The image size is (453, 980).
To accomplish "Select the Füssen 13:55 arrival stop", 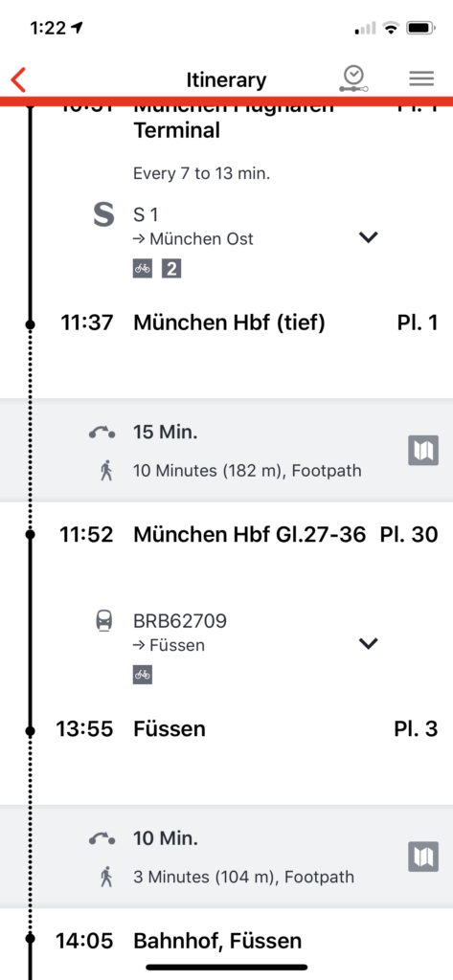I will point(170,728).
